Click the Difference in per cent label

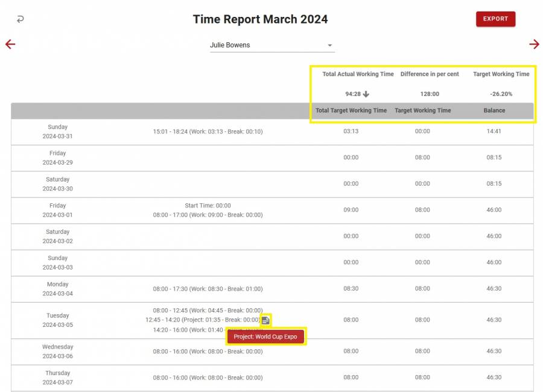click(x=430, y=74)
